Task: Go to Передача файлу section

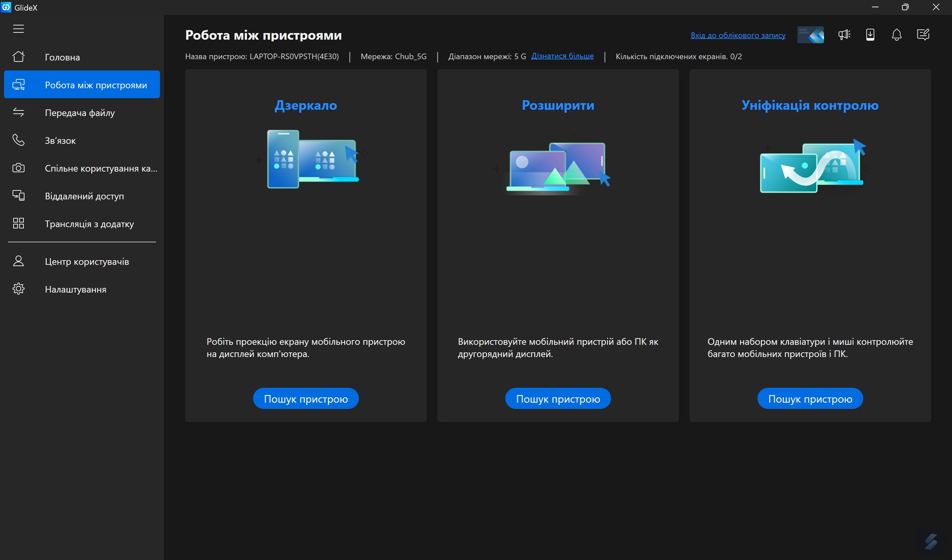Action: (x=82, y=112)
